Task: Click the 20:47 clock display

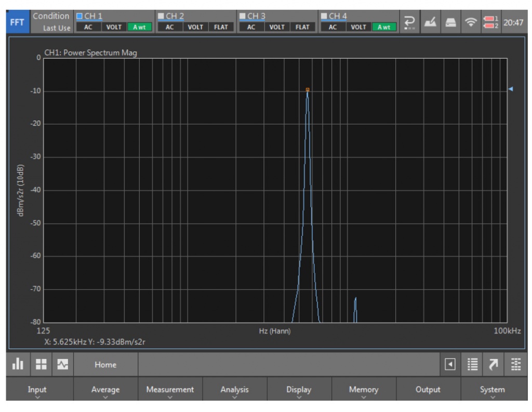Action: tap(513, 23)
